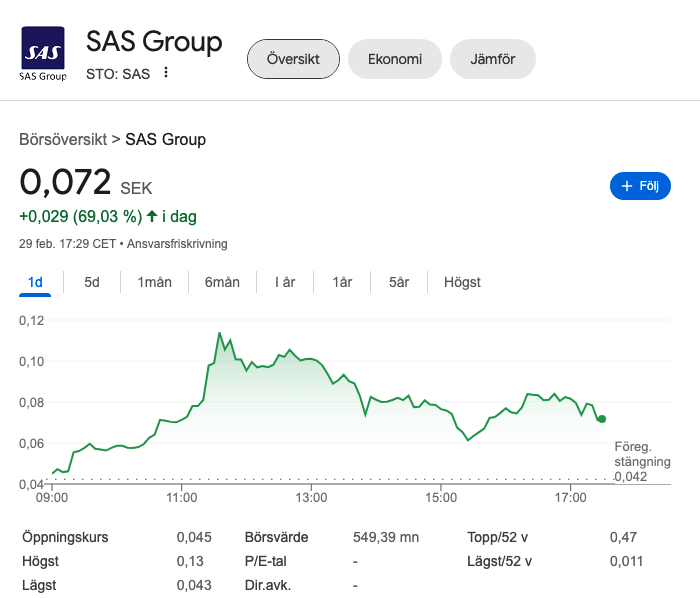Select the 1d chart range

(36, 282)
